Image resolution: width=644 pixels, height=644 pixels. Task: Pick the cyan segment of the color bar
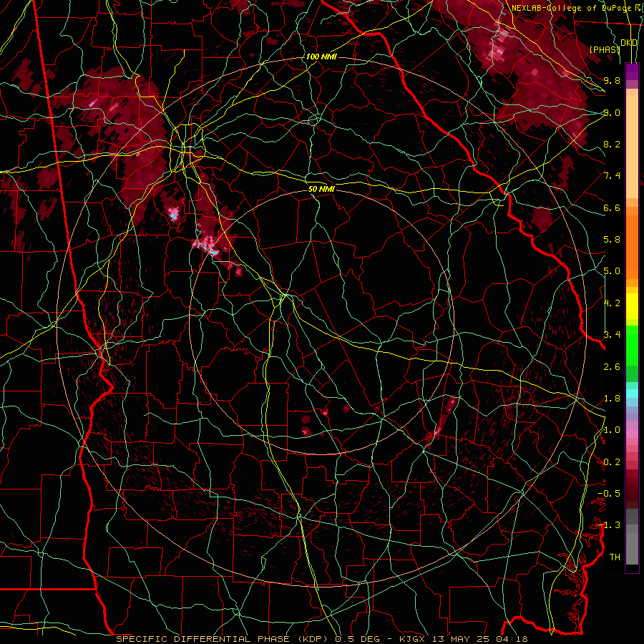(632, 394)
